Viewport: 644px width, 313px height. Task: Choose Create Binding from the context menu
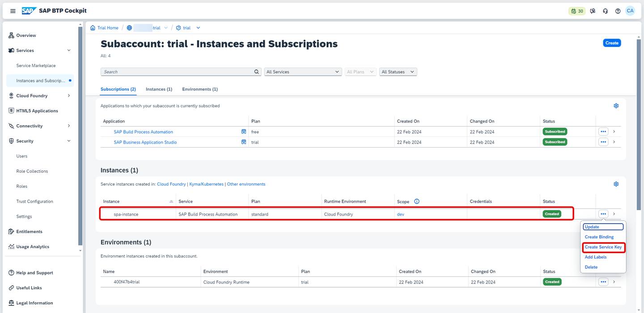(599, 237)
